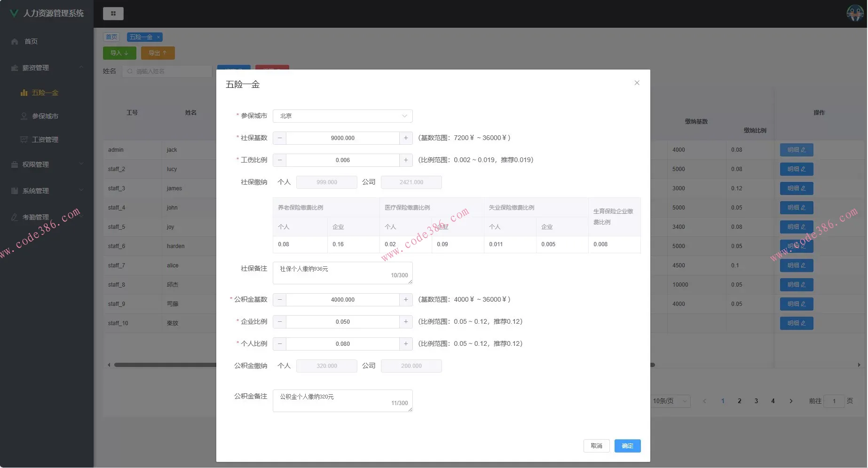Click the 考勤管理 pencil icon
This screenshot has height=468, width=868.
coord(15,217)
